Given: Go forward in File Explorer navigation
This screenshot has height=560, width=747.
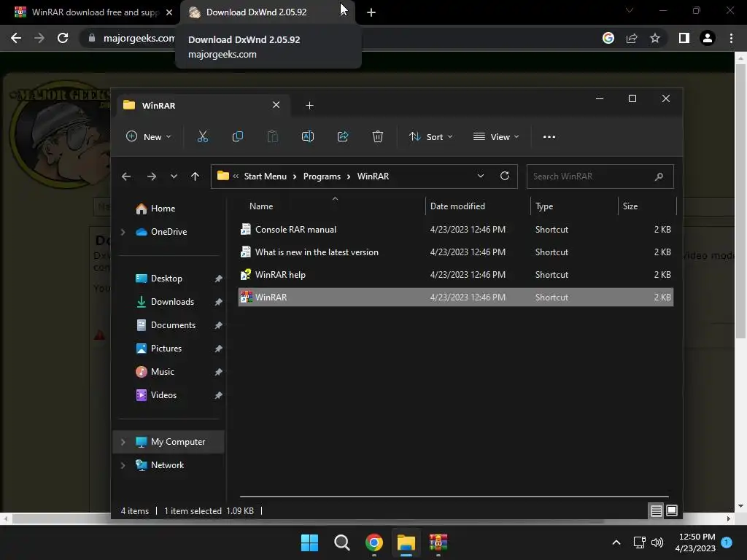Looking at the screenshot, I should pos(152,176).
